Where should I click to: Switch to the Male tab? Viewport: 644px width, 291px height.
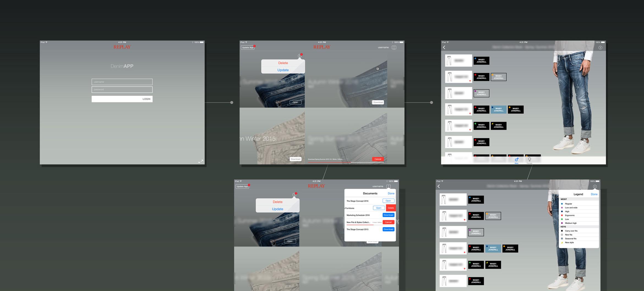point(516,160)
